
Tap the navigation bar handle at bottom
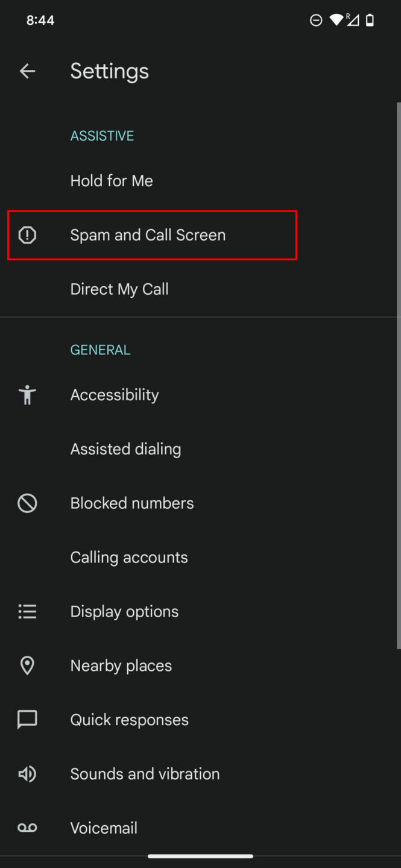pyautogui.click(x=200, y=855)
